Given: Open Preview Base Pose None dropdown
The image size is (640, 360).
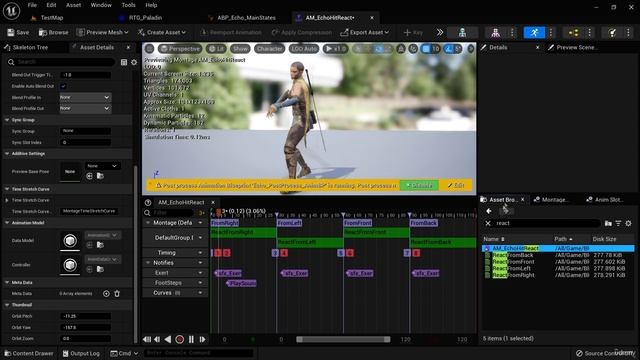Looking at the screenshot, I should (x=102, y=166).
